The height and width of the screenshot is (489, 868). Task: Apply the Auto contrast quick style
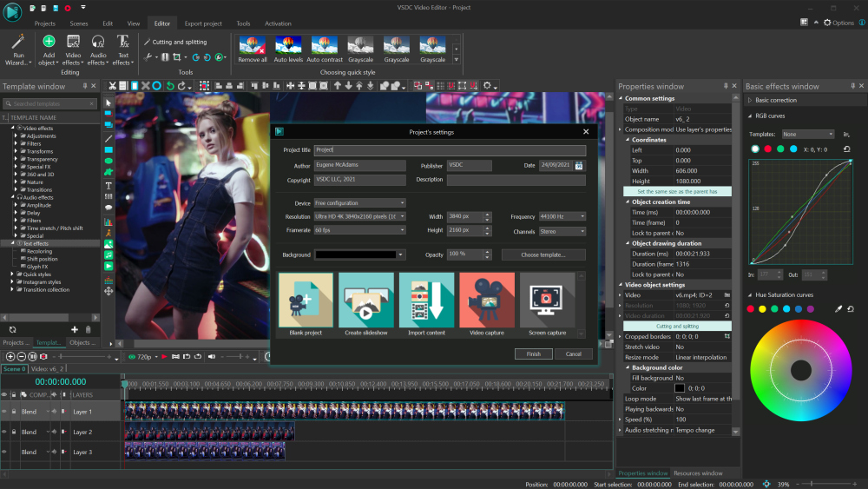coord(325,50)
